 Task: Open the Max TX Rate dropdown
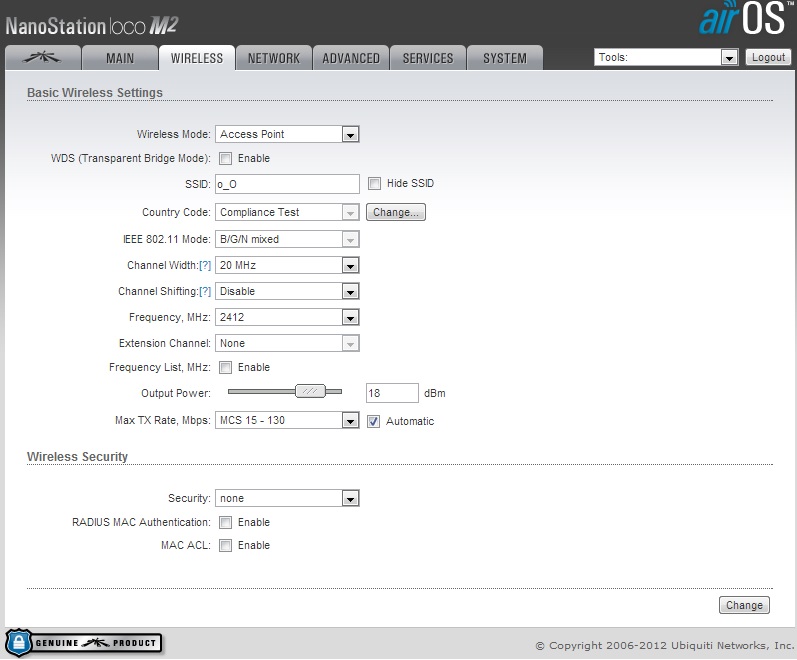click(x=287, y=420)
